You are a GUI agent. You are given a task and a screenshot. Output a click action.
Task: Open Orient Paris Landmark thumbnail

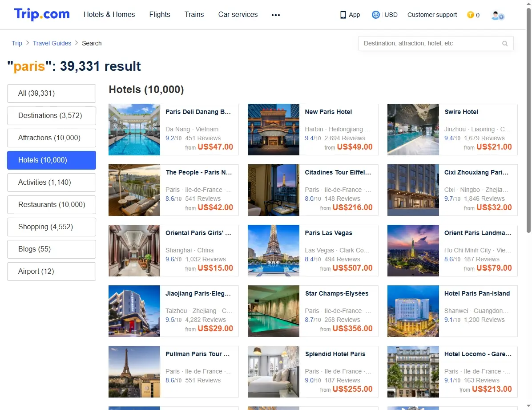tap(413, 250)
